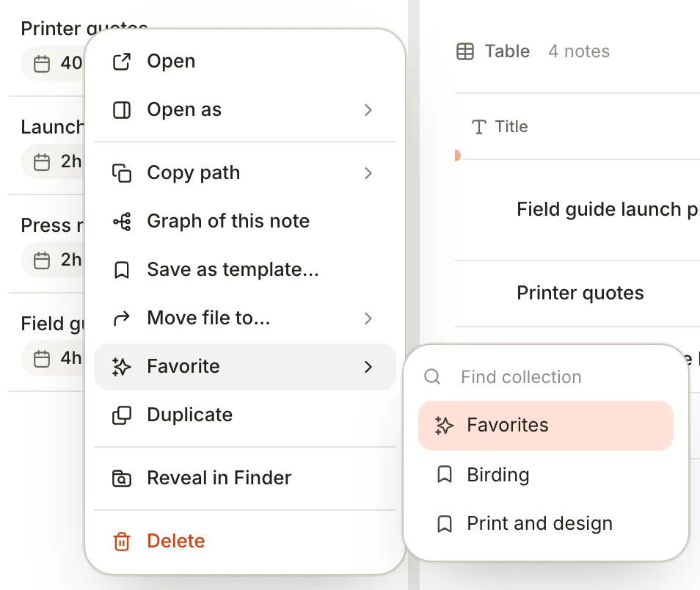Add note to Print and design collection
This screenshot has height=590, width=700.
[x=545, y=523]
